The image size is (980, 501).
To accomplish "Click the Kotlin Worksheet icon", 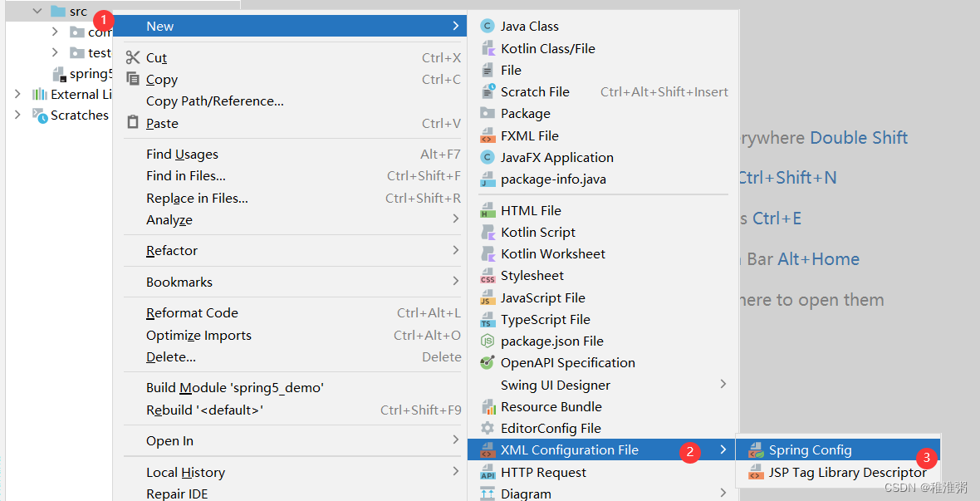I will click(x=488, y=253).
